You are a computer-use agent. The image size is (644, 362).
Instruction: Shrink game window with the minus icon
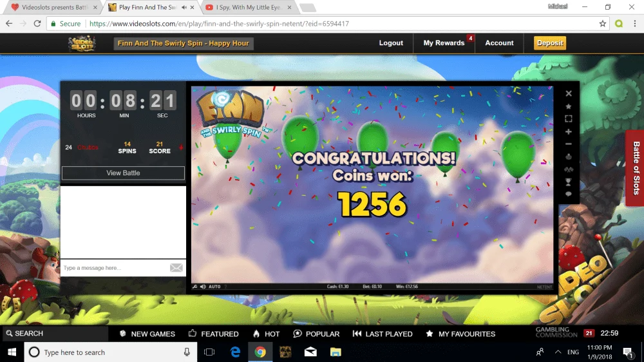(x=569, y=144)
